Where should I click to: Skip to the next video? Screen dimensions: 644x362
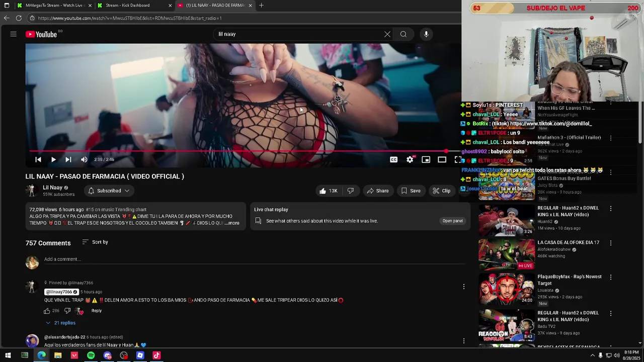pos(68,159)
